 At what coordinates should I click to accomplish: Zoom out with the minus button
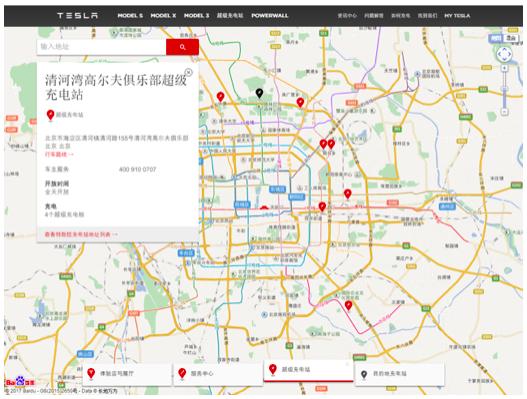pyautogui.click(x=504, y=112)
